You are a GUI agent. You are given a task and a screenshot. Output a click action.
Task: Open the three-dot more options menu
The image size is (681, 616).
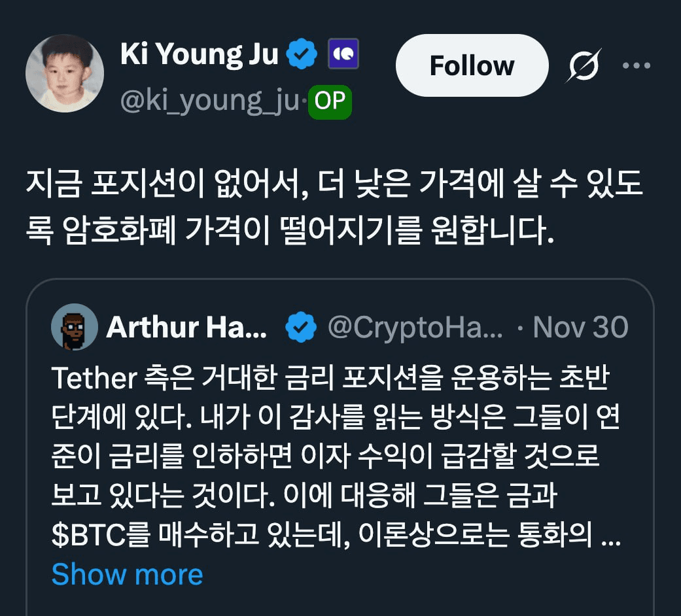pos(635,65)
